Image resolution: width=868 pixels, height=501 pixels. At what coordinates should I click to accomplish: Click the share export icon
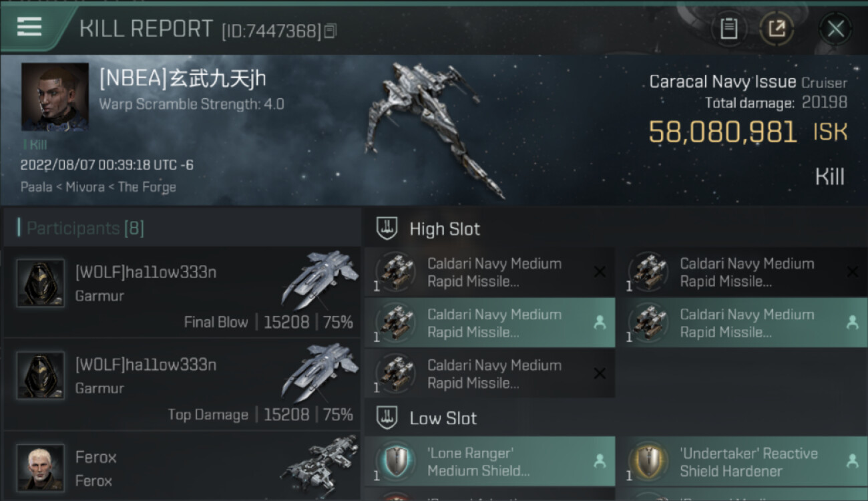[777, 29]
